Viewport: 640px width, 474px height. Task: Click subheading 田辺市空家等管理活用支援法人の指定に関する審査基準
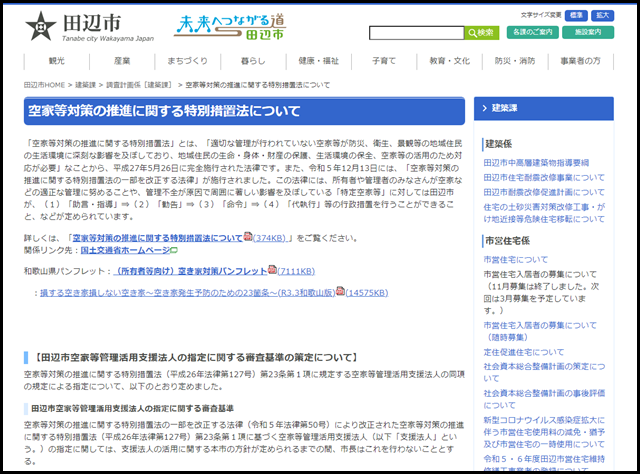coord(132,408)
